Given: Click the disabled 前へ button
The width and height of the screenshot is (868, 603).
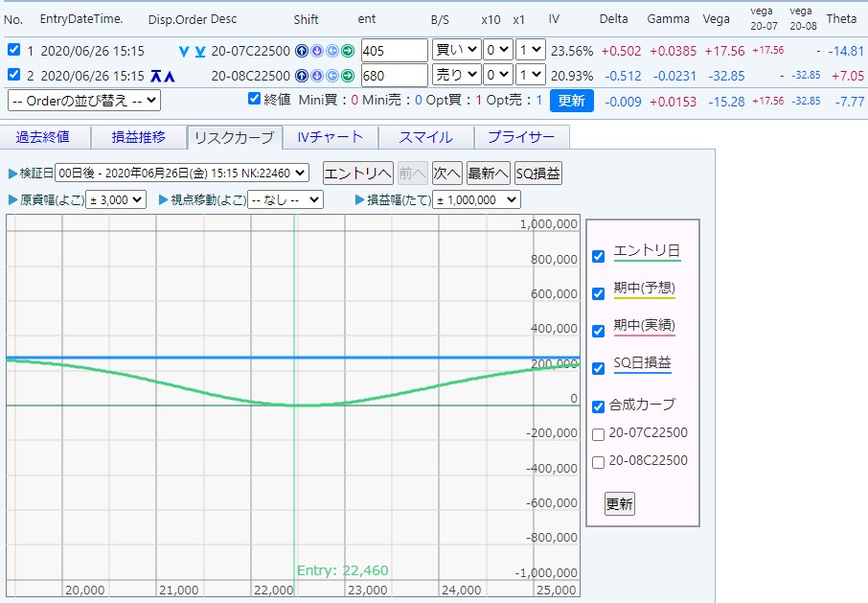Looking at the screenshot, I should [x=412, y=174].
